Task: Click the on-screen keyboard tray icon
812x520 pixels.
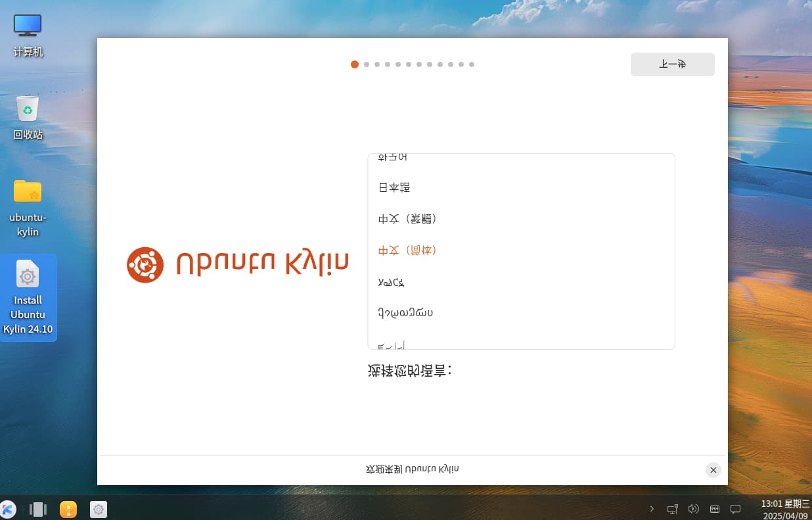Action: [x=715, y=509]
